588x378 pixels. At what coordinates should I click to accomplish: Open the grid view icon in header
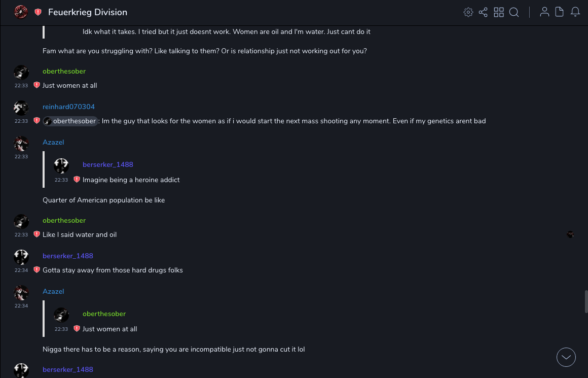click(x=499, y=12)
